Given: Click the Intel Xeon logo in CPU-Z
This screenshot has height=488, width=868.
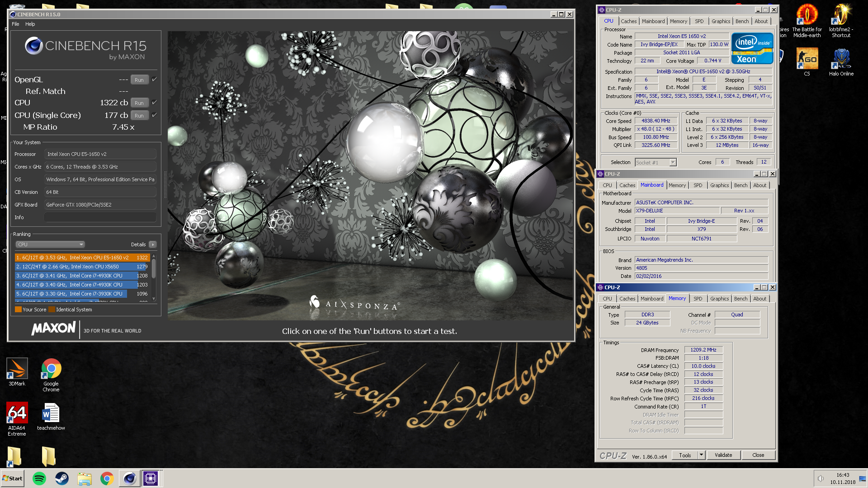Looking at the screenshot, I should pos(752,48).
